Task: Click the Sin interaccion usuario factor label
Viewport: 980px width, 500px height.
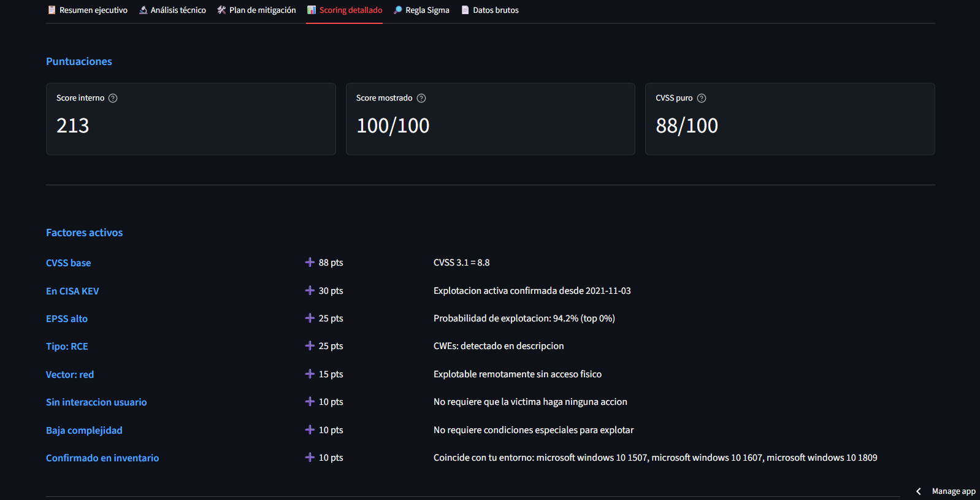Action: tap(96, 402)
